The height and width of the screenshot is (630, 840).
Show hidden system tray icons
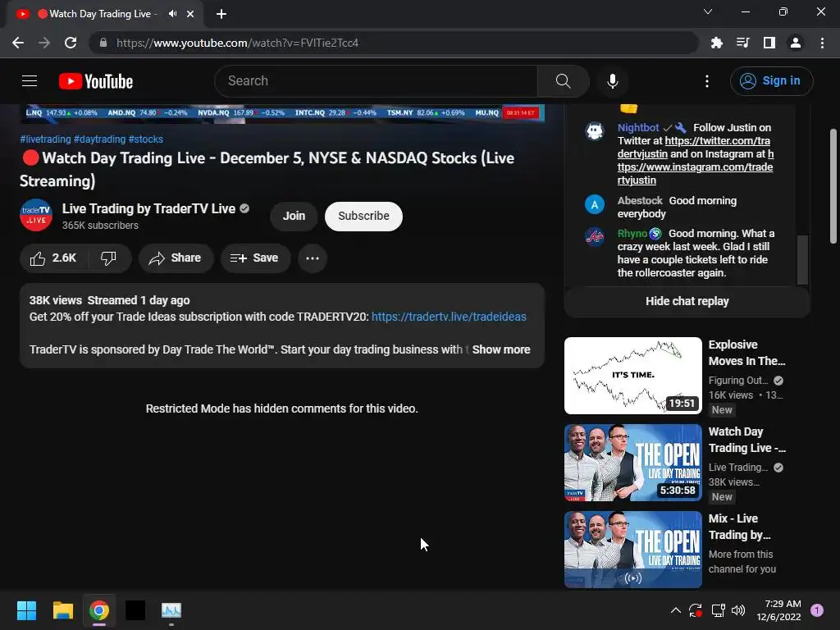coord(676,610)
